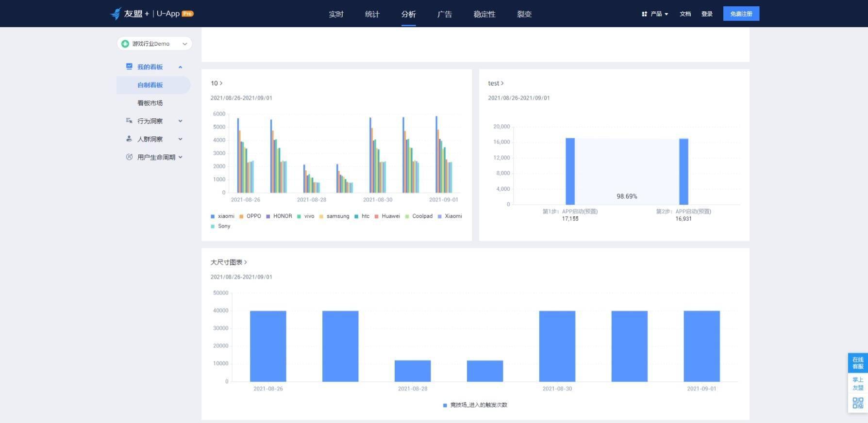The height and width of the screenshot is (423, 868).
Task: Click the Huawei legend color swatch
Action: [x=376, y=216]
